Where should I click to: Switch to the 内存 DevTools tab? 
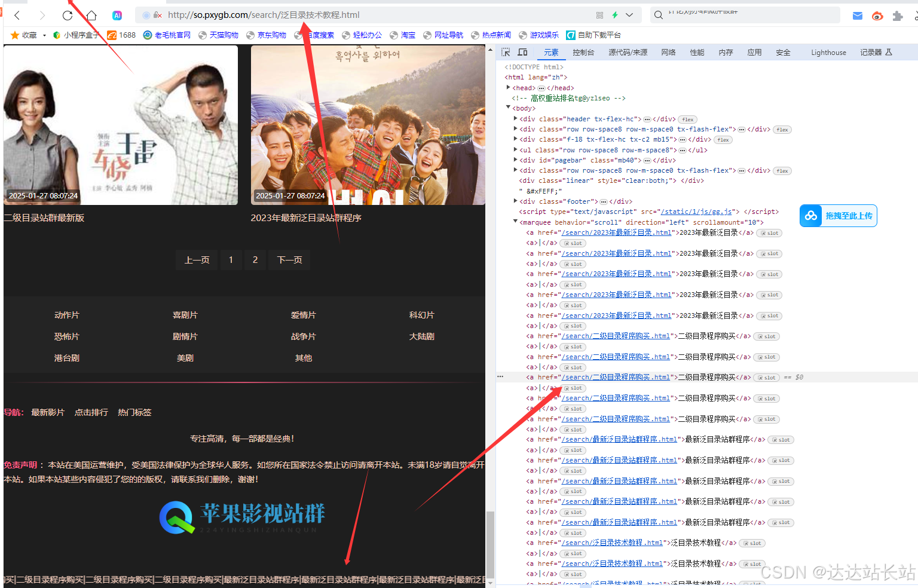pyautogui.click(x=726, y=53)
